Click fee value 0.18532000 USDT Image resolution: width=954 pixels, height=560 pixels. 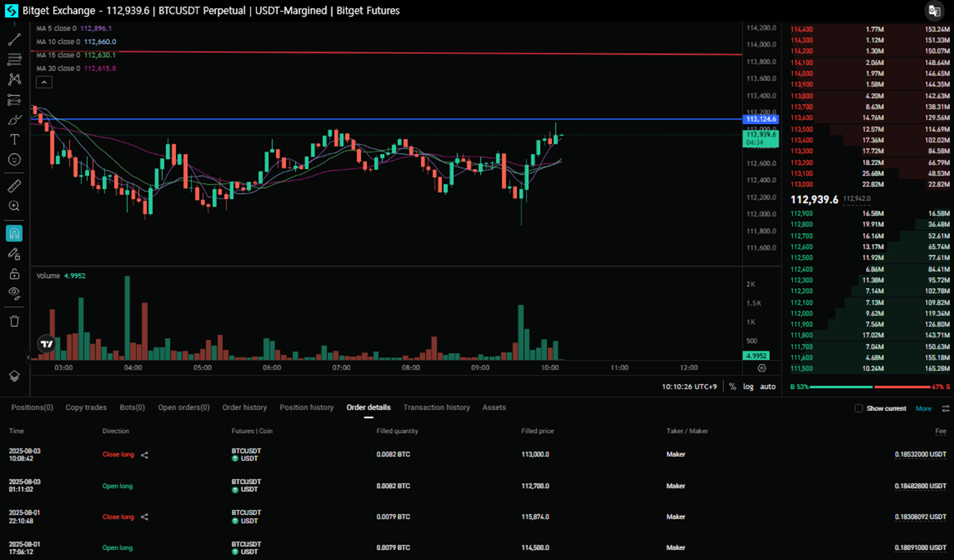click(920, 454)
